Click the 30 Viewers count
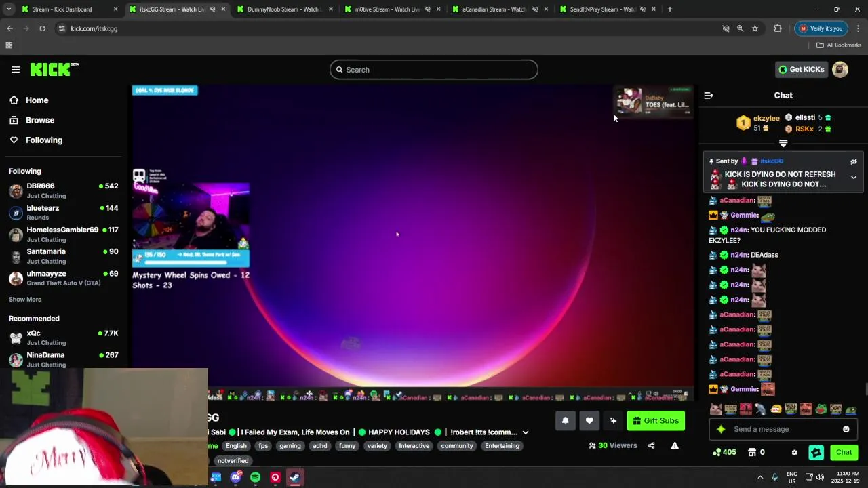 point(613,445)
